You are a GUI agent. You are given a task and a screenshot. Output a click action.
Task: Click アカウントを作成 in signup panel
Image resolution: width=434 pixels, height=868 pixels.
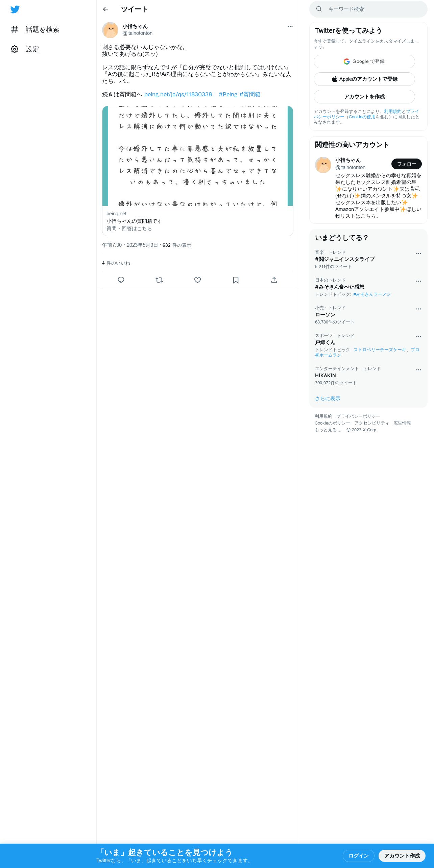364,97
